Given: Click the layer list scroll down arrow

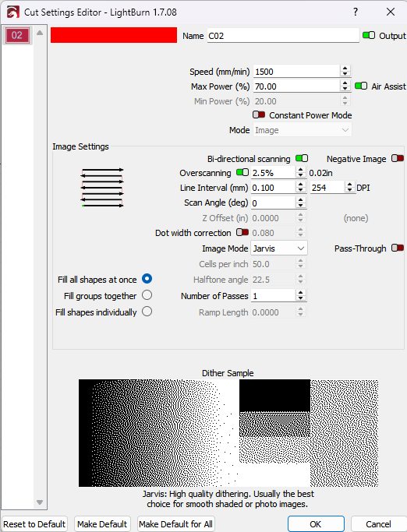Looking at the screenshot, I should [40, 502].
